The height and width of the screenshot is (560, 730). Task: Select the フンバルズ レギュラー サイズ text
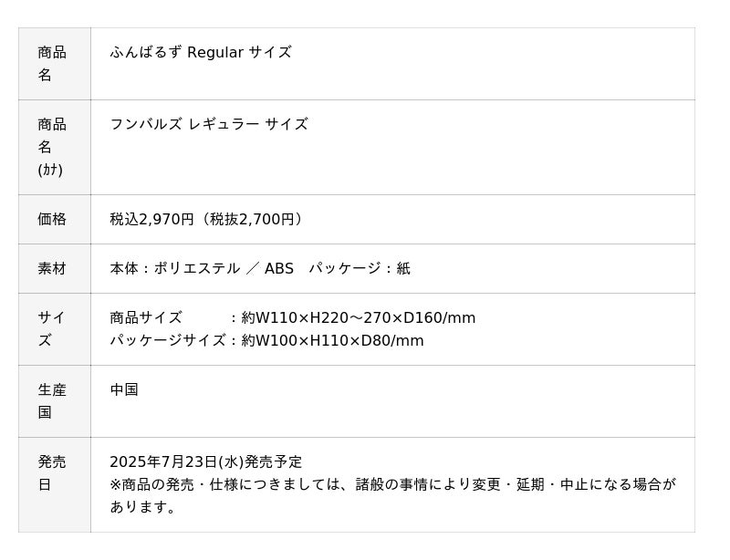[x=209, y=124]
